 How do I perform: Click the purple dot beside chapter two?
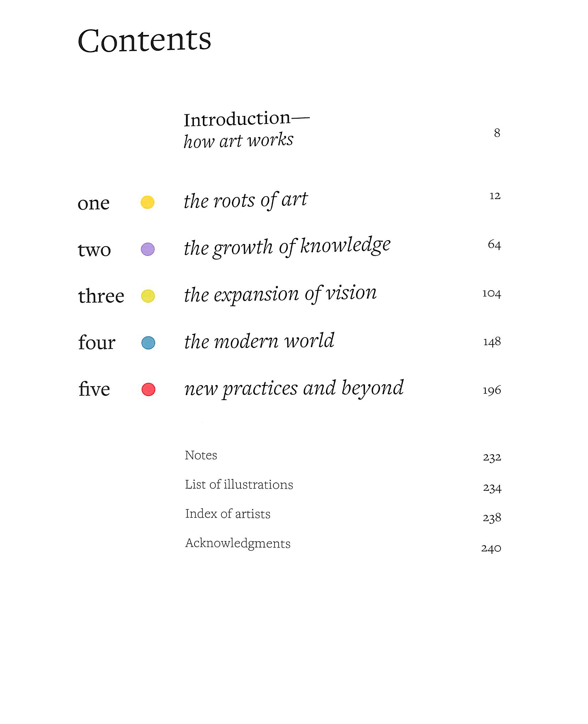coord(148,249)
